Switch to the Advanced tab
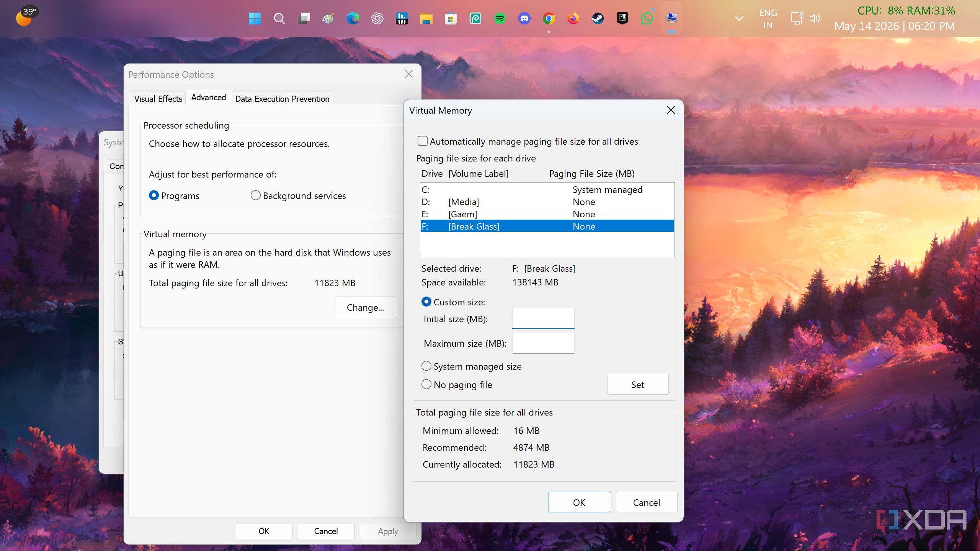The image size is (980, 551). click(209, 98)
